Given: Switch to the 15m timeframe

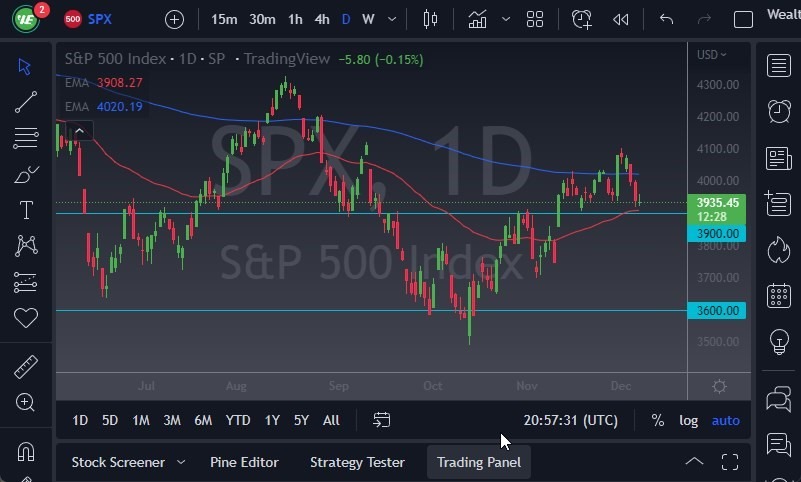Looking at the screenshot, I should pyautogui.click(x=224, y=19).
